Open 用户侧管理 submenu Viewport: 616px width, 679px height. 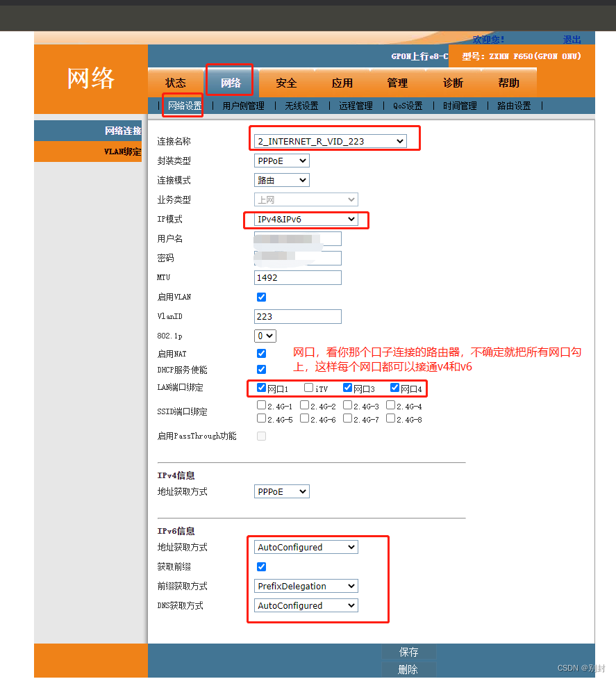[x=244, y=106]
